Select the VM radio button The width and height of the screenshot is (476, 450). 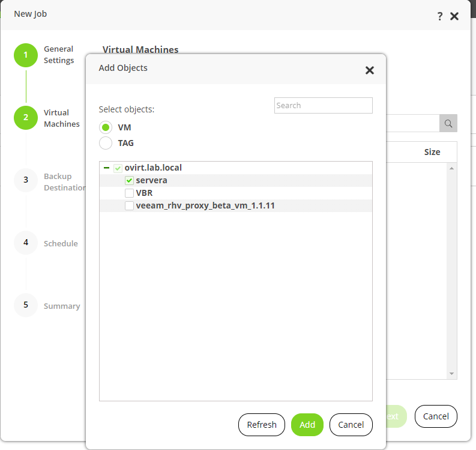coord(106,127)
